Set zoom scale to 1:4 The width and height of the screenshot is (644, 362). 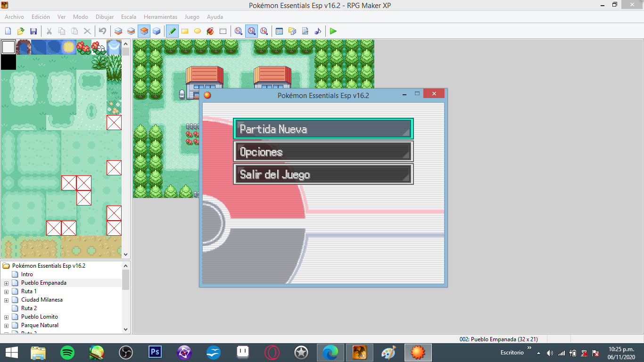click(264, 31)
